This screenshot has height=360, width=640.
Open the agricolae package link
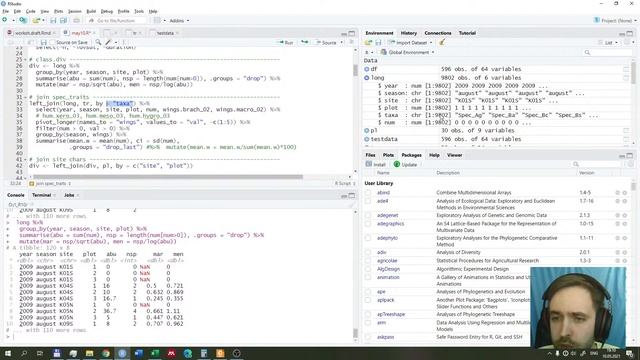(x=387, y=260)
